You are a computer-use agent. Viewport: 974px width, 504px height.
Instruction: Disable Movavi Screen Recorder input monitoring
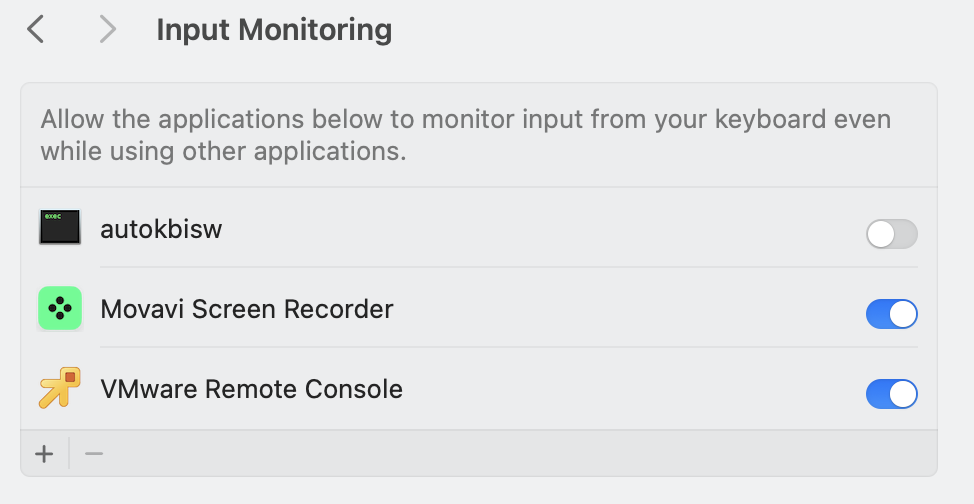click(891, 314)
